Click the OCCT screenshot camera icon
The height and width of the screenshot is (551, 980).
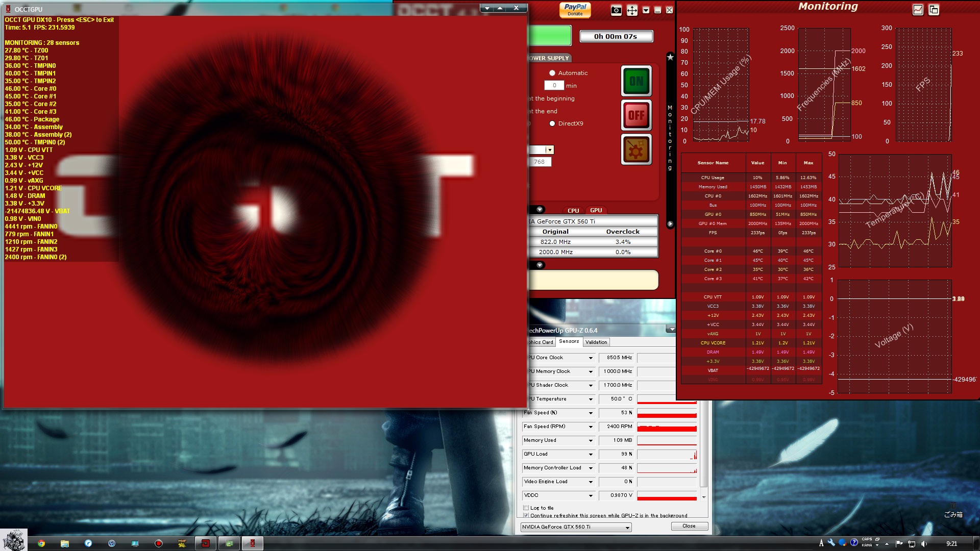[x=616, y=10]
